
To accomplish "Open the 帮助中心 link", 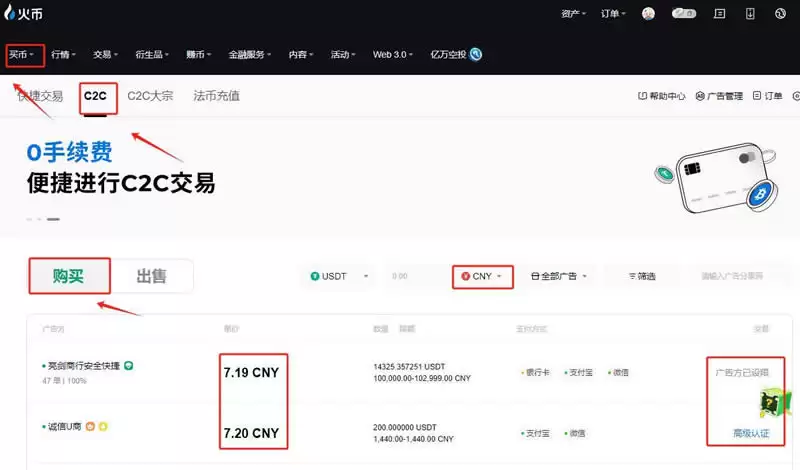I will tap(667, 96).
